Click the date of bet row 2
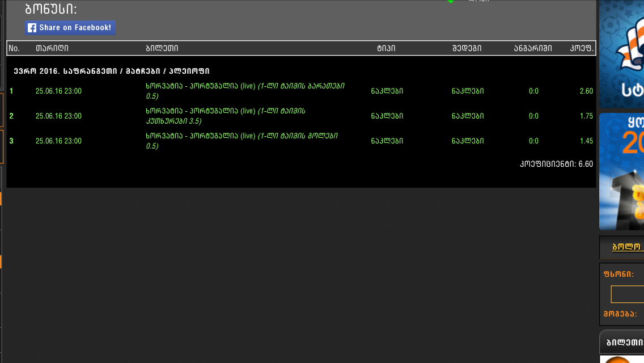This screenshot has height=363, width=644. click(x=58, y=116)
